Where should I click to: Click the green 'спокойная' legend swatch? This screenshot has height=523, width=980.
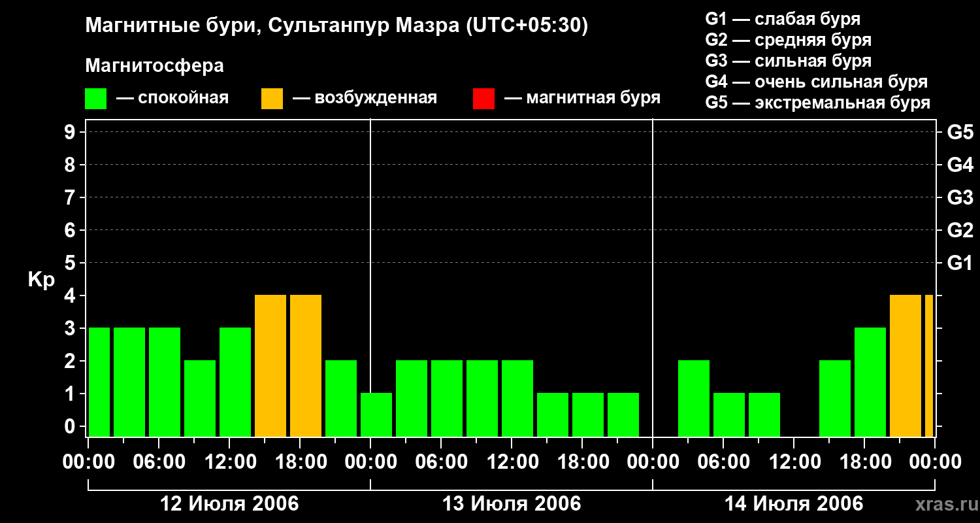(x=96, y=99)
